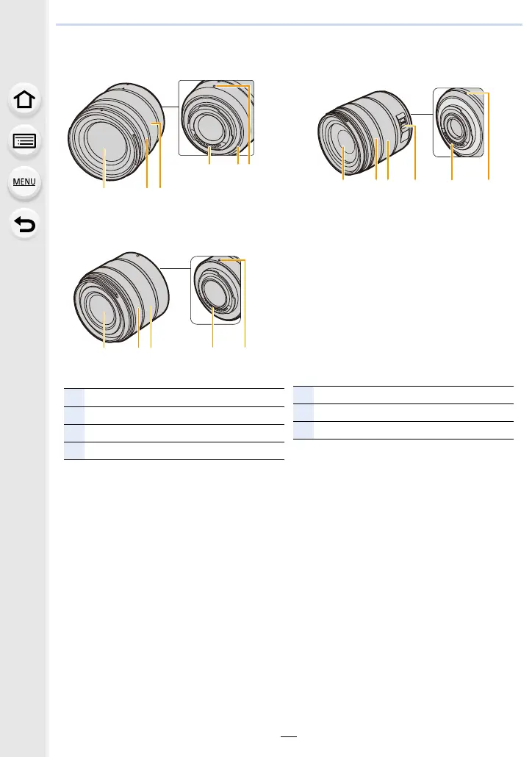This screenshot has width=532, height=757.
Task: Go to the Home page icon
Action: coord(24,99)
